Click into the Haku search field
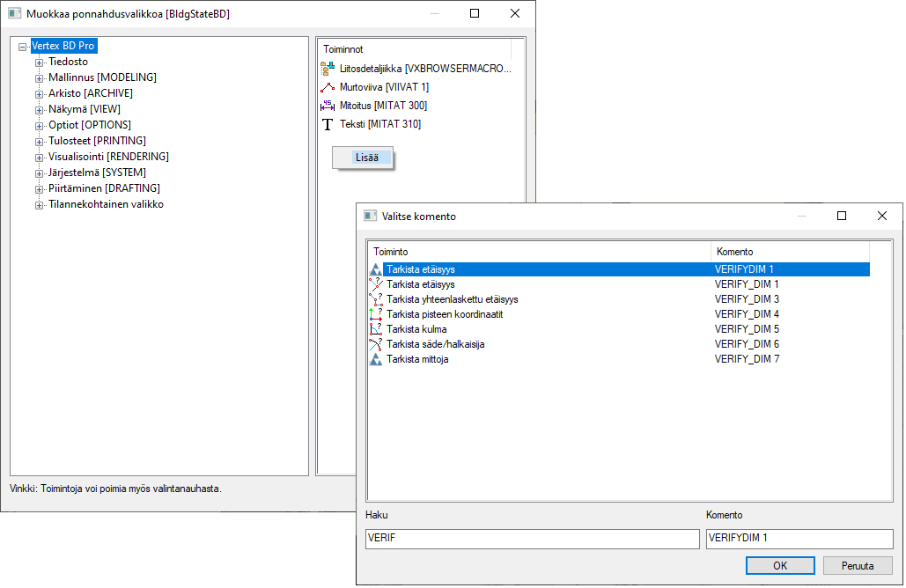Image resolution: width=906 pixels, height=588 pixels. [x=532, y=539]
